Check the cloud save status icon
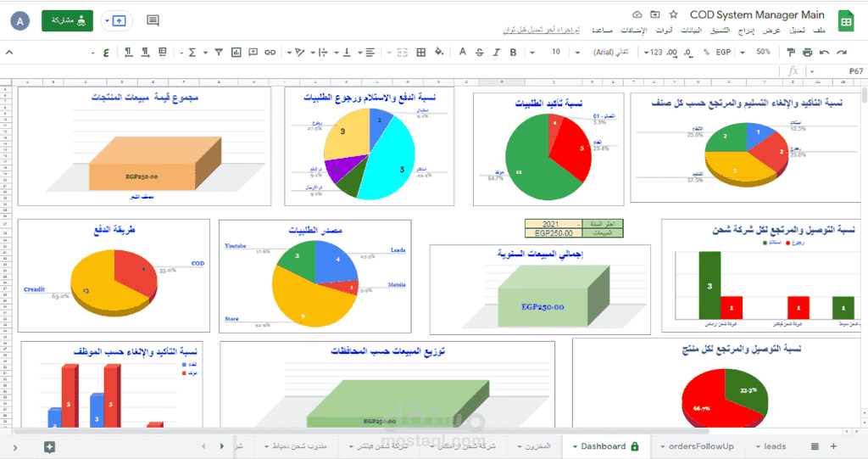 pos(637,14)
